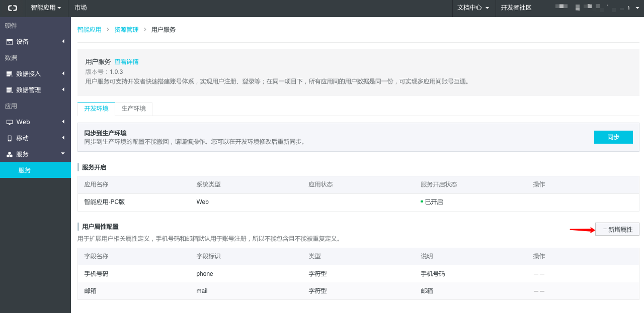Click the platform logo icon in top-left
Viewport: 644px width, 313px height.
(x=13, y=8)
